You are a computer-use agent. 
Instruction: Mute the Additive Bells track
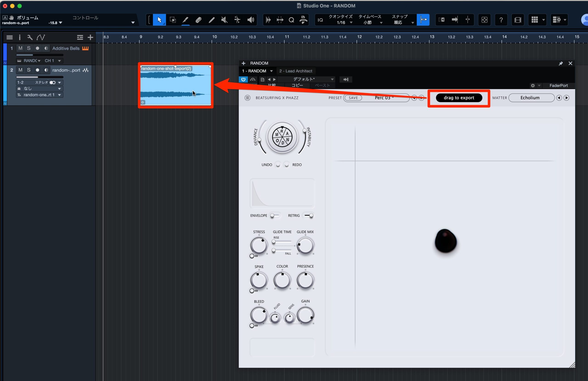[x=20, y=48]
